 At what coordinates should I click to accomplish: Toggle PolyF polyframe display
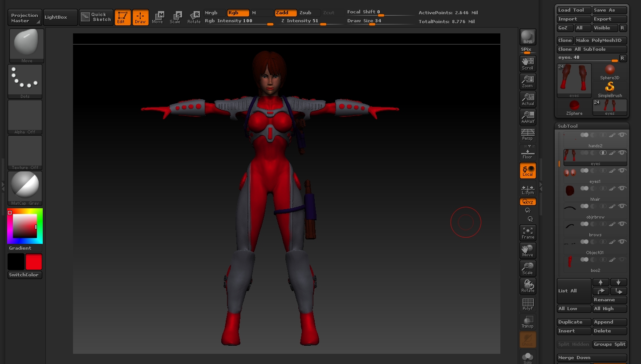pos(527,304)
